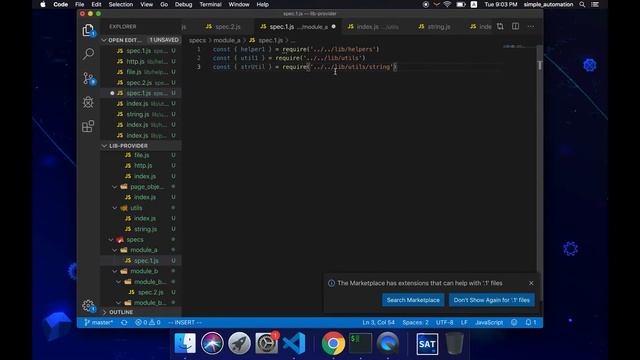This screenshot has width=640, height=360.
Task: Select spec.1.js under module_a in tree
Action: click(141, 260)
